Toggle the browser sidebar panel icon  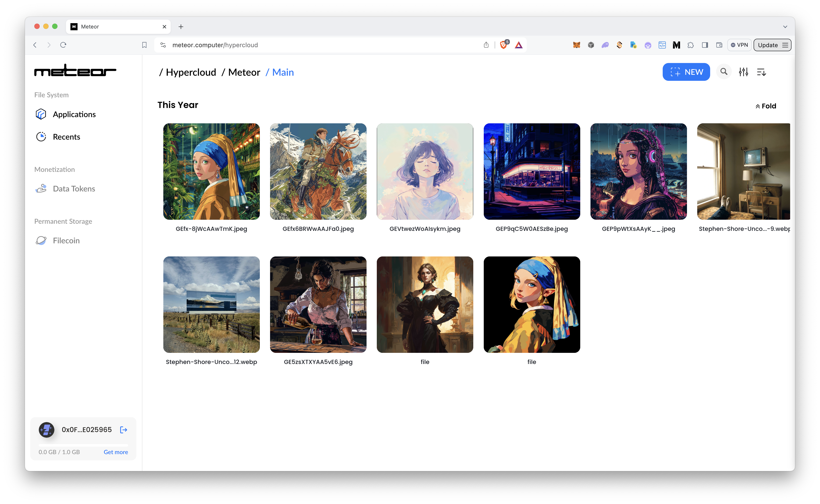tap(705, 45)
